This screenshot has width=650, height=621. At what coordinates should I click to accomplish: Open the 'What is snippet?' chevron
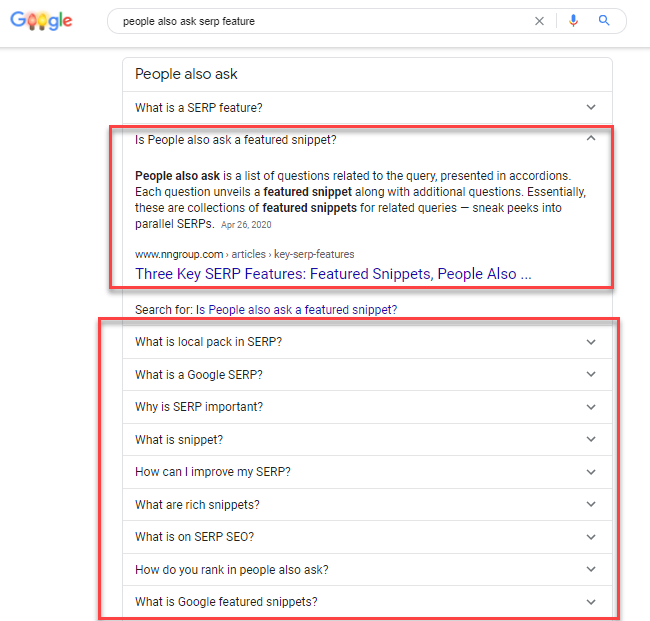pos(591,439)
